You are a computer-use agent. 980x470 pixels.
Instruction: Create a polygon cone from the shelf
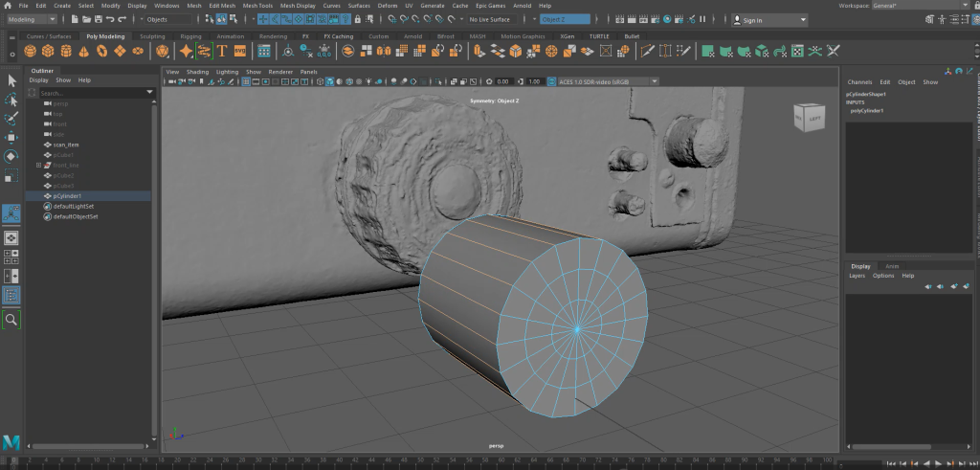coord(84,51)
